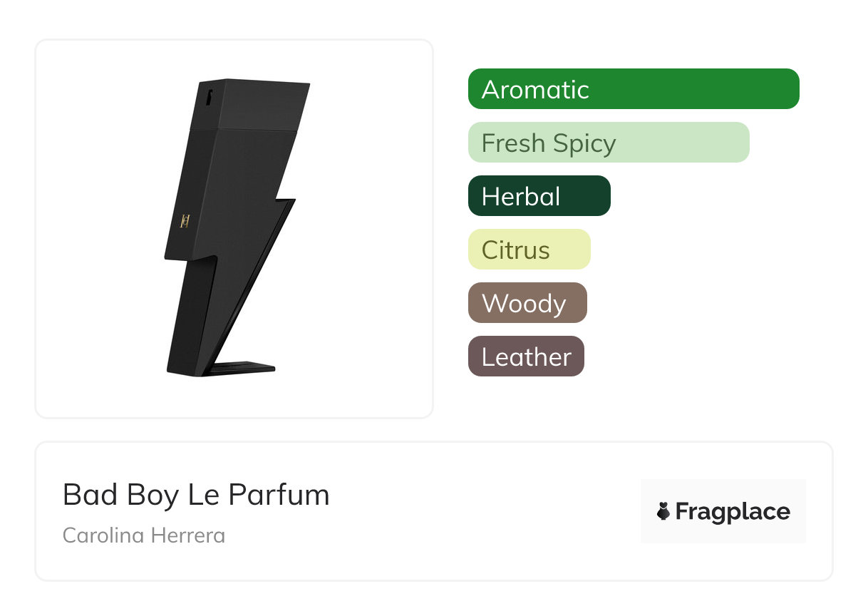Click the Fragplace perfume bottle logo icon

663,511
